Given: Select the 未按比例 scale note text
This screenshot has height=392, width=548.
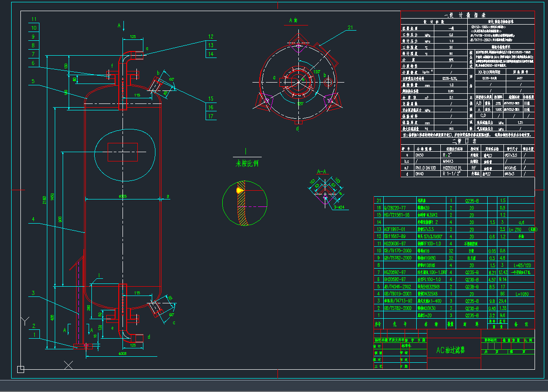Looking at the screenshot, I should 246,163.
